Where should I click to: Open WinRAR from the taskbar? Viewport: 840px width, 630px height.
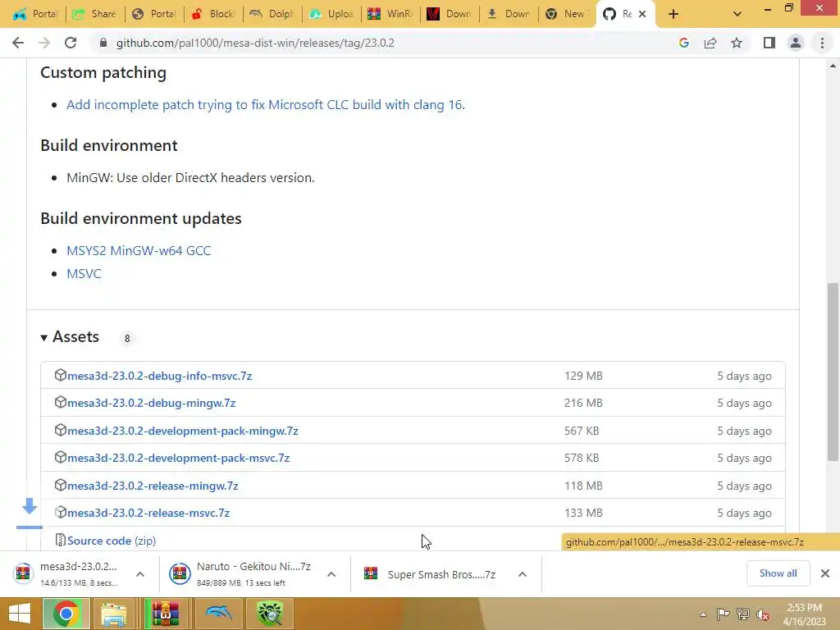166,614
